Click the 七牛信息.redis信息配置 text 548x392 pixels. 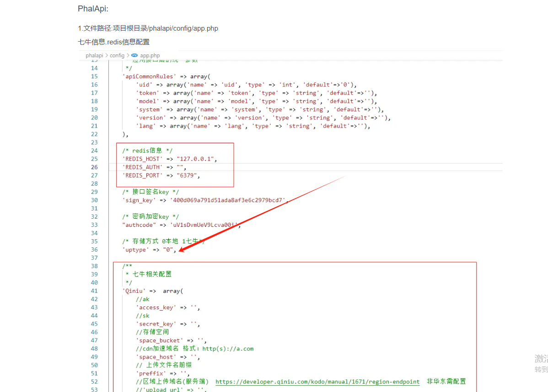[113, 42]
